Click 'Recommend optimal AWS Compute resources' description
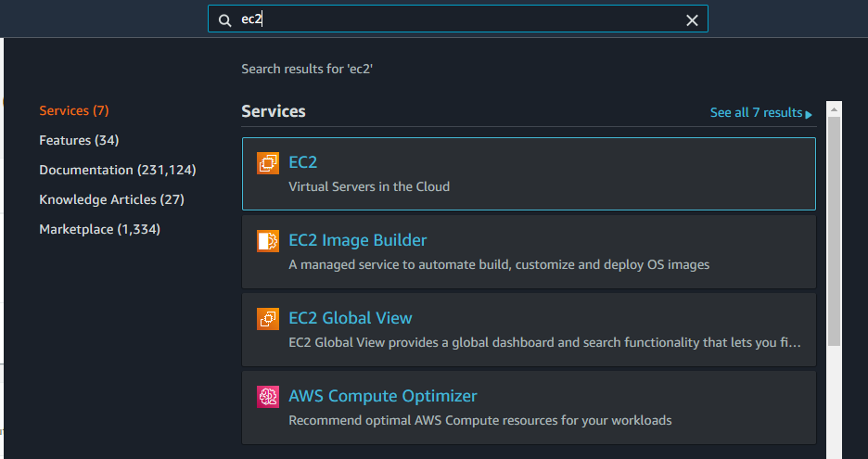 click(480, 420)
